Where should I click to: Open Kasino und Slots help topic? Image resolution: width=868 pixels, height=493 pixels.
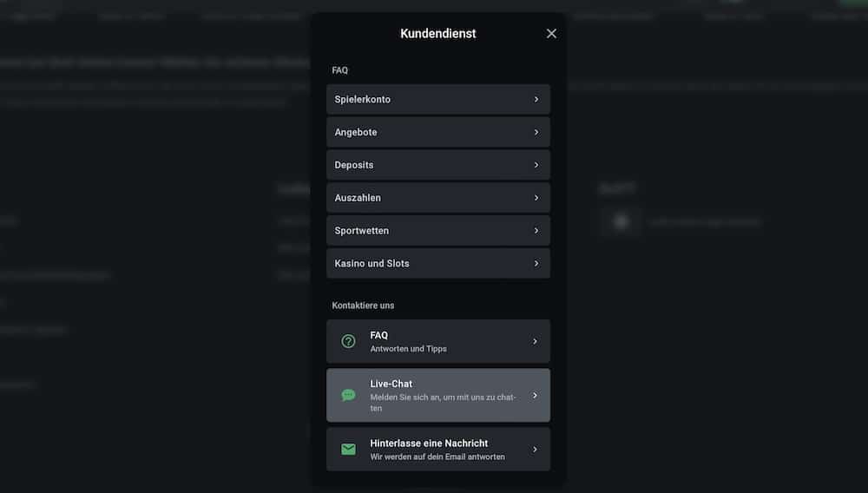coord(437,263)
